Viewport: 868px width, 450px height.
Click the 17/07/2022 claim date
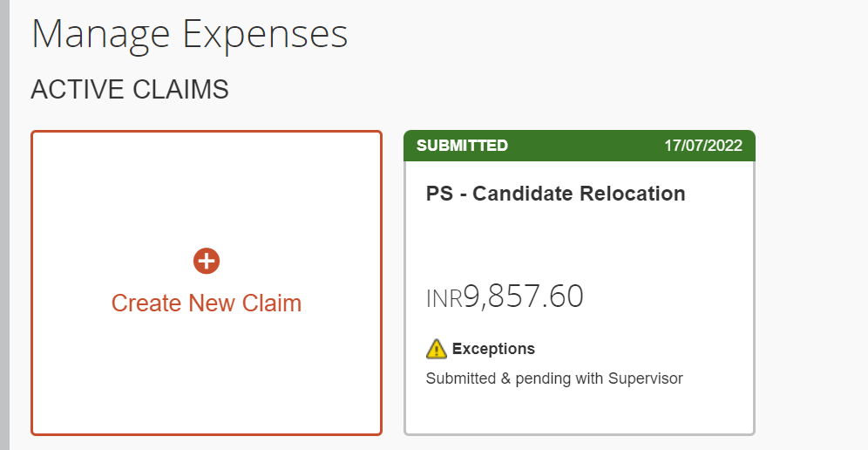point(703,145)
